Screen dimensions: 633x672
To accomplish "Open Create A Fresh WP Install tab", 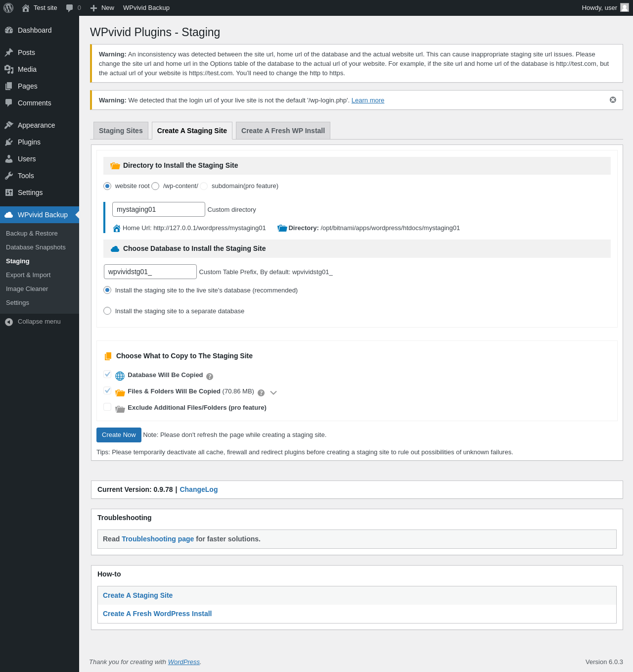I will [283, 131].
